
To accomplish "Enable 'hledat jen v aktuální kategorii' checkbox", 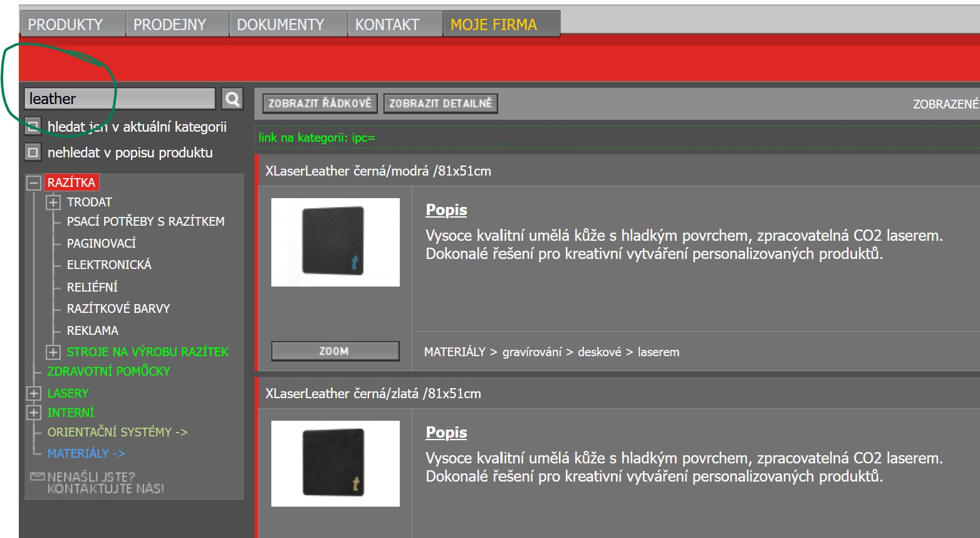I will (33, 127).
